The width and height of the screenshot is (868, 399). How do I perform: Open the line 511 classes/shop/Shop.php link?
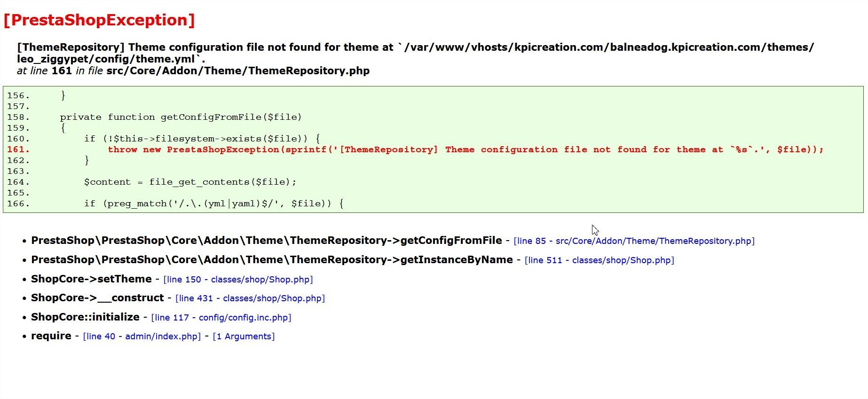[599, 260]
